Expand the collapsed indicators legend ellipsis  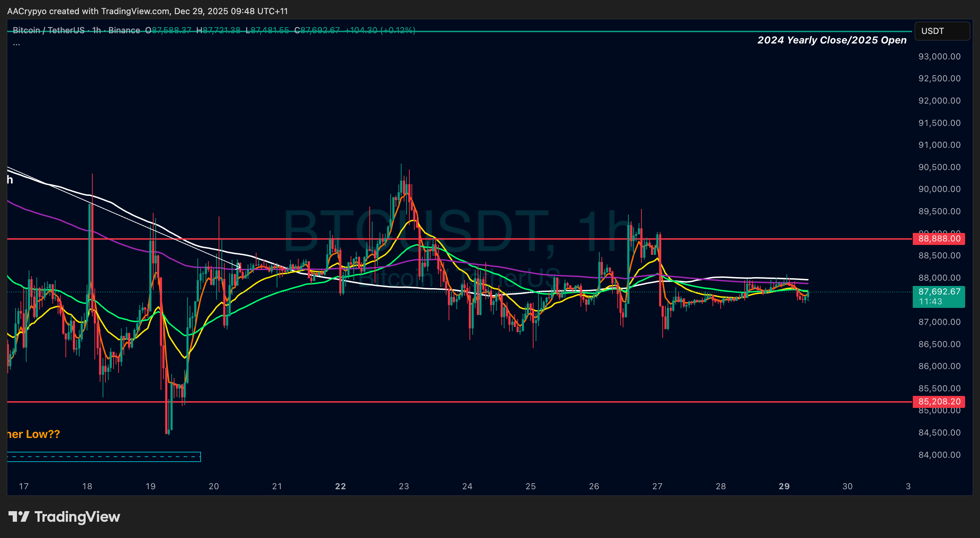[16, 44]
